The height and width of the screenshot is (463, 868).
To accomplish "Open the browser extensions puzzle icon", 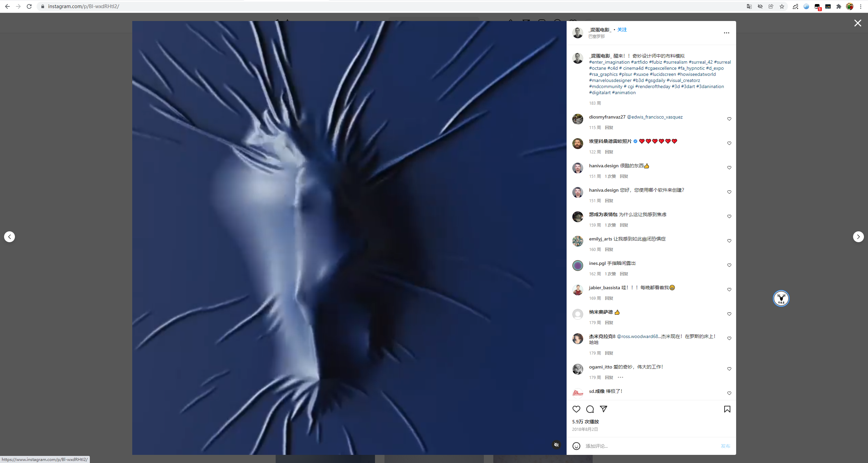I will (839, 6).
